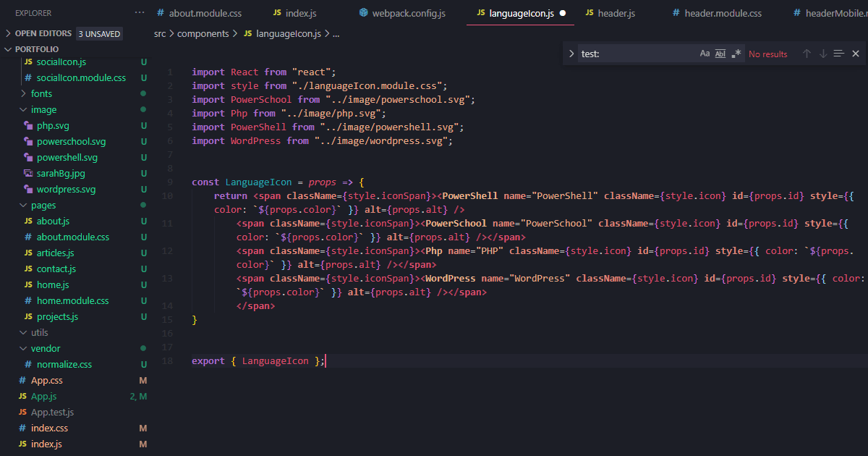Expand the Replace field chevron
The width and height of the screenshot is (868, 456).
point(571,54)
